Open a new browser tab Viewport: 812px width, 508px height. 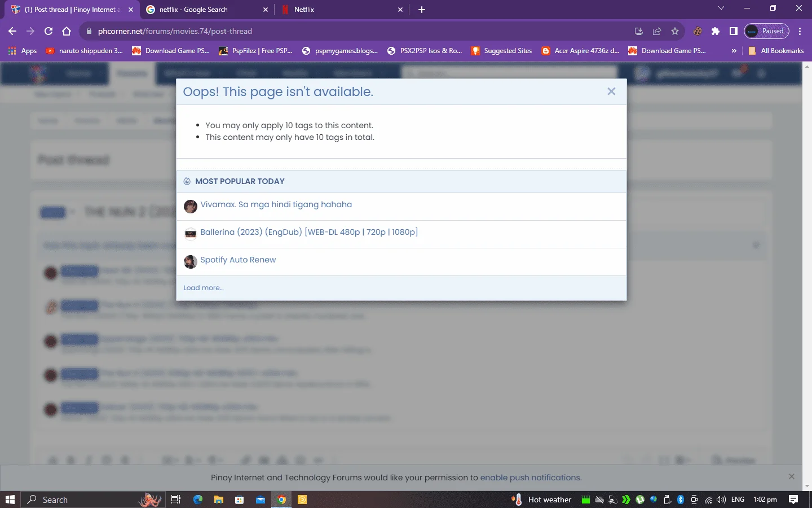tap(422, 10)
